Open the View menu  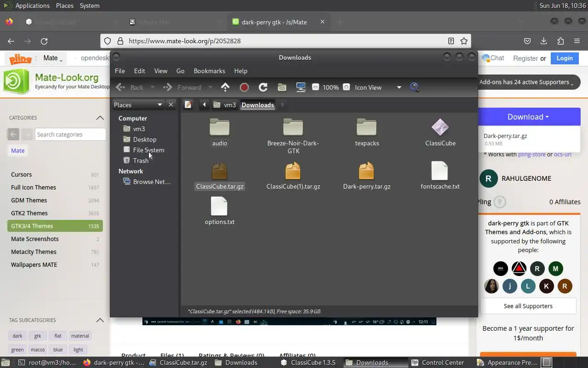(x=160, y=71)
